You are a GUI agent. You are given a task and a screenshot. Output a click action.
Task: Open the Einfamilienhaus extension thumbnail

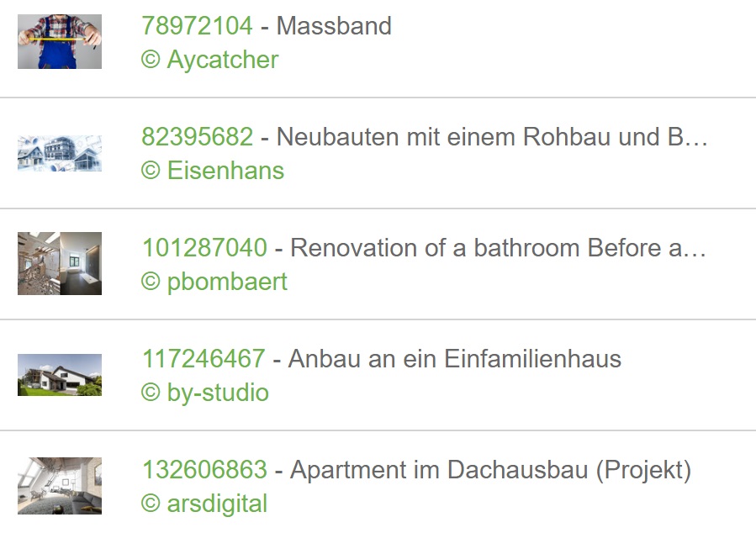(60, 375)
